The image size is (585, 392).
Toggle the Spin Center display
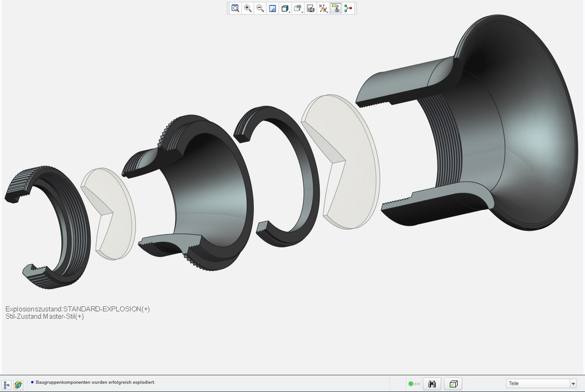click(x=349, y=9)
